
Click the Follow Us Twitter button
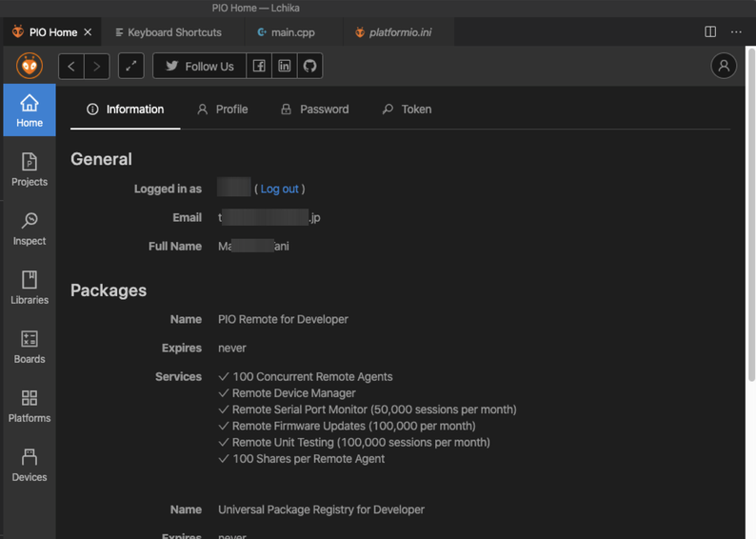[199, 66]
